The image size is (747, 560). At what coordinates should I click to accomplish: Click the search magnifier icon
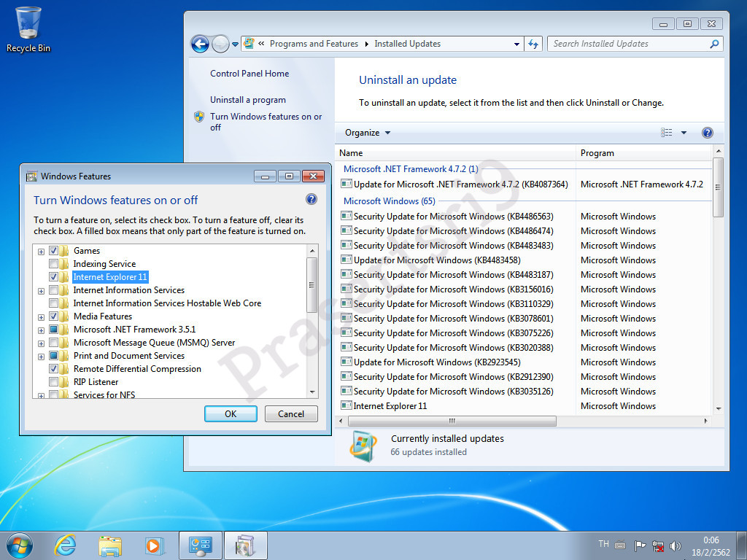(x=713, y=44)
